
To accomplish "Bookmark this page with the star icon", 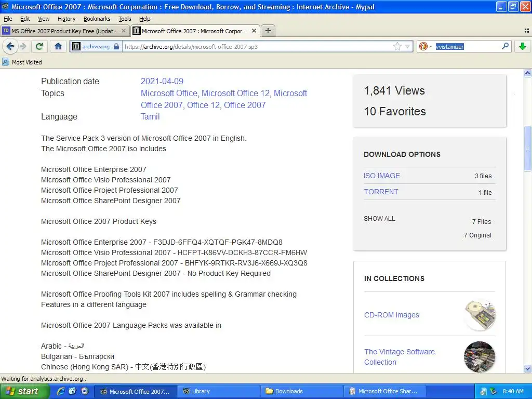I will point(397,46).
